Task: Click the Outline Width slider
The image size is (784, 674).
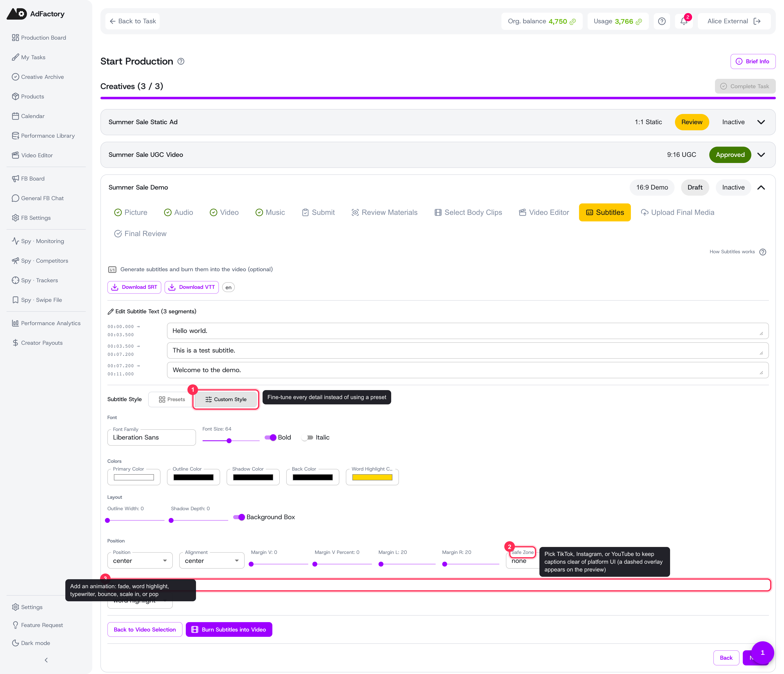Action: [x=136, y=521]
